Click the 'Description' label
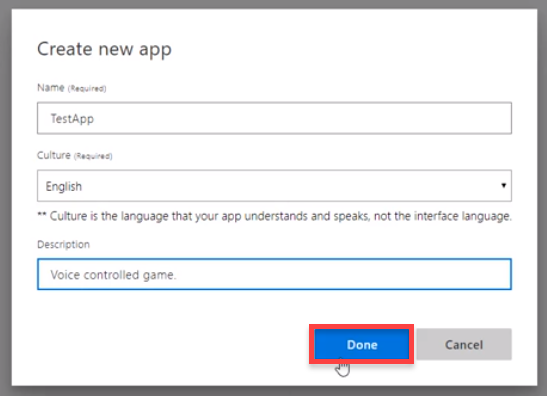The height and width of the screenshot is (396, 547). pyautogui.click(x=63, y=245)
